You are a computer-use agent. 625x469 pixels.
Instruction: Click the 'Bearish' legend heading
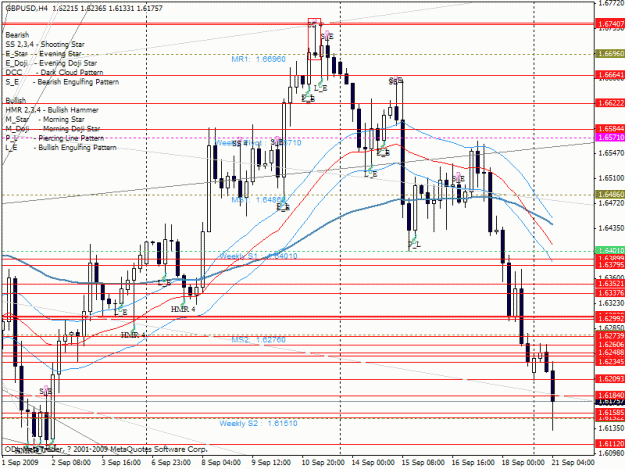click(17, 35)
